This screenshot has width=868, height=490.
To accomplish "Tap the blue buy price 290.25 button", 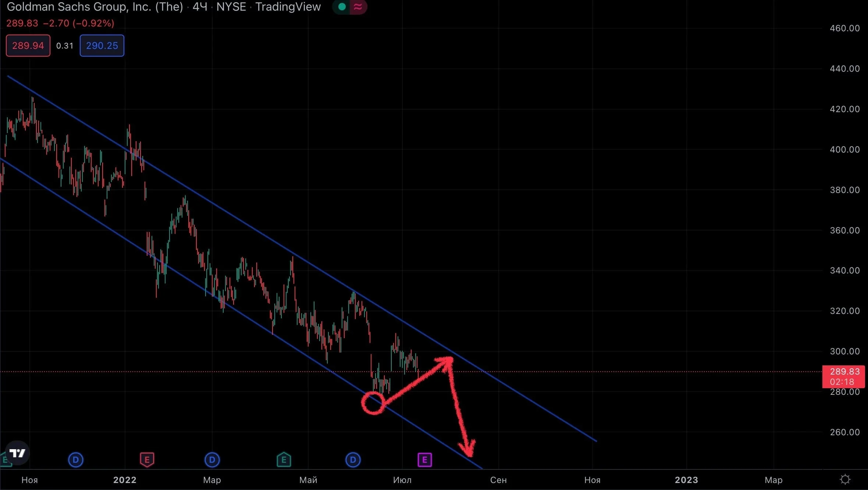I will pos(102,46).
